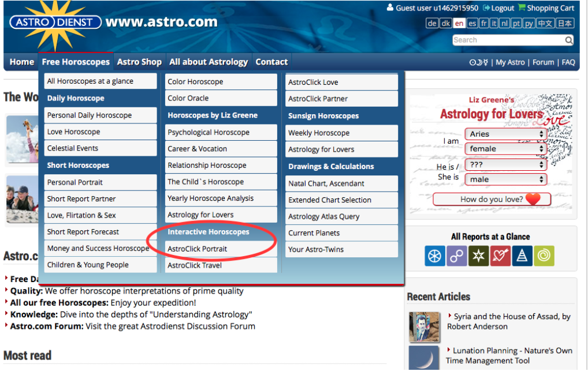Viewport: 588px width, 390px height.
Task: Switch language to Dutch (nl)
Action: pos(505,23)
